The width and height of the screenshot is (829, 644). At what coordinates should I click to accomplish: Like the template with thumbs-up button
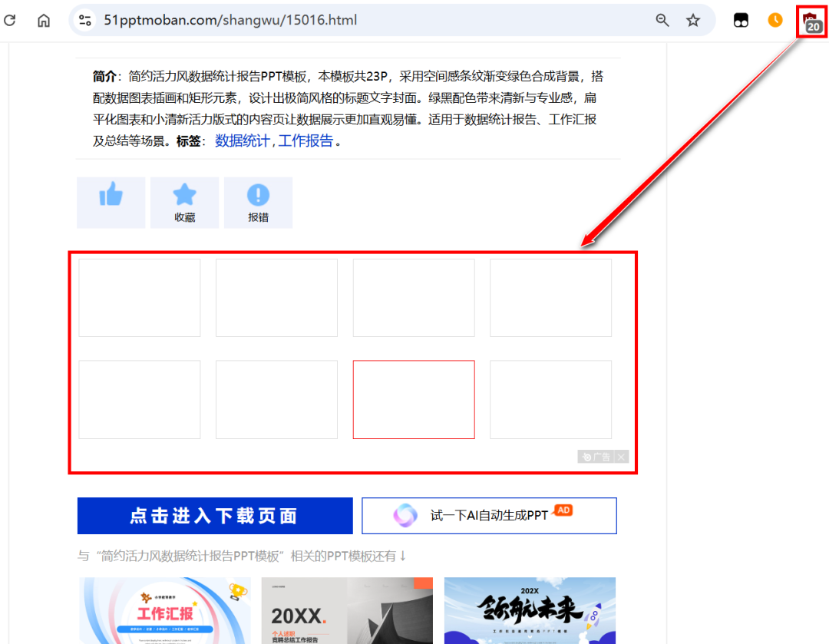(x=111, y=202)
